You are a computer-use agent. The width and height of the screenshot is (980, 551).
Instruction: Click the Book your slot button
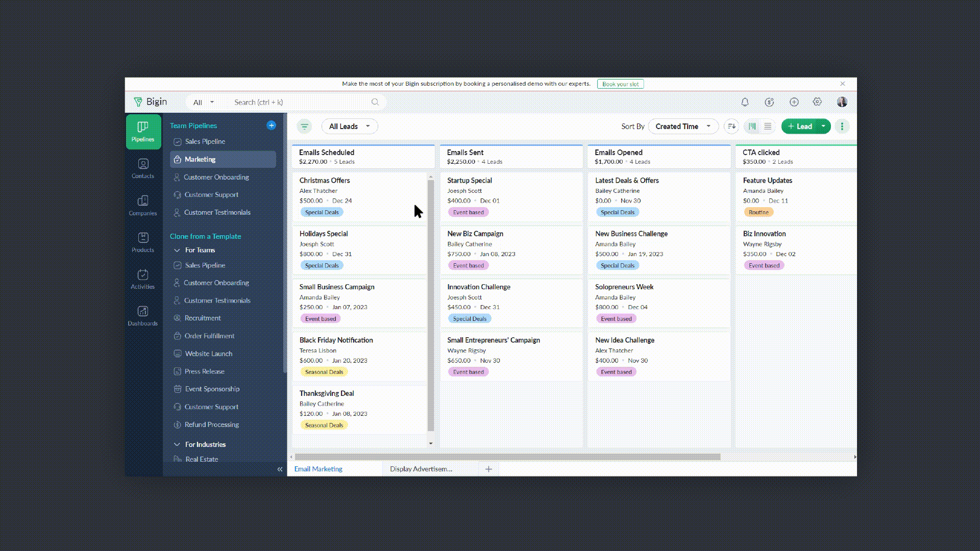tap(620, 84)
